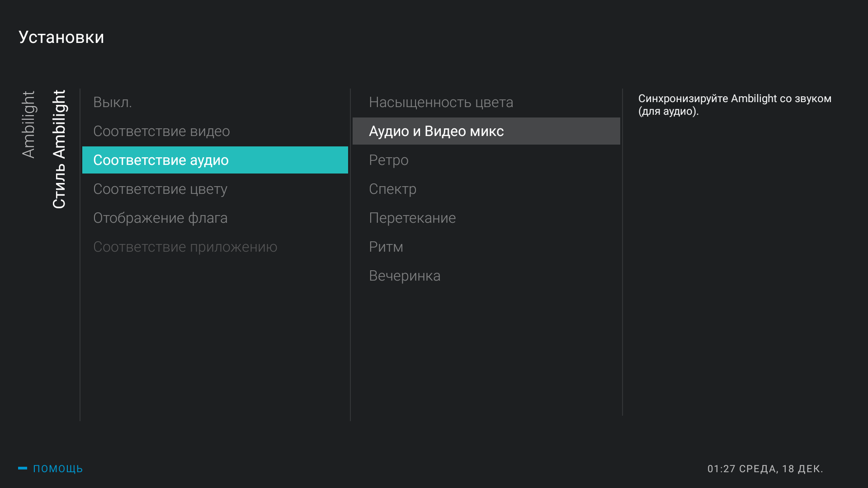The height and width of the screenshot is (488, 868).
Task: Click the Установки page title
Action: pos(61,37)
